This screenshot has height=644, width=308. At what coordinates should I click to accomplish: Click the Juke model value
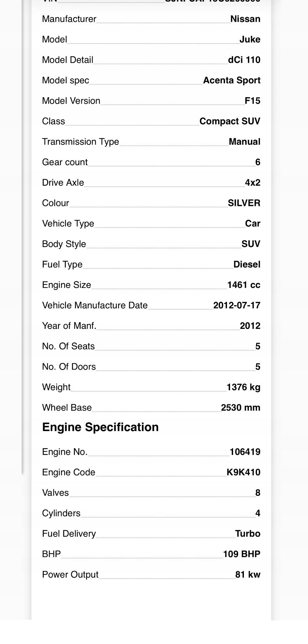coord(250,39)
